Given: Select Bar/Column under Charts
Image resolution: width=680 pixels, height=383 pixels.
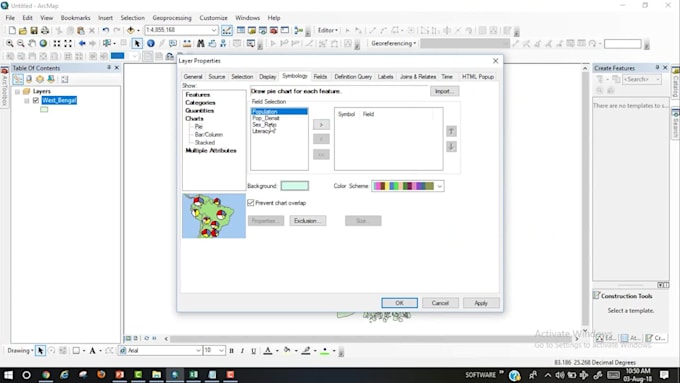Looking at the screenshot, I should [209, 134].
